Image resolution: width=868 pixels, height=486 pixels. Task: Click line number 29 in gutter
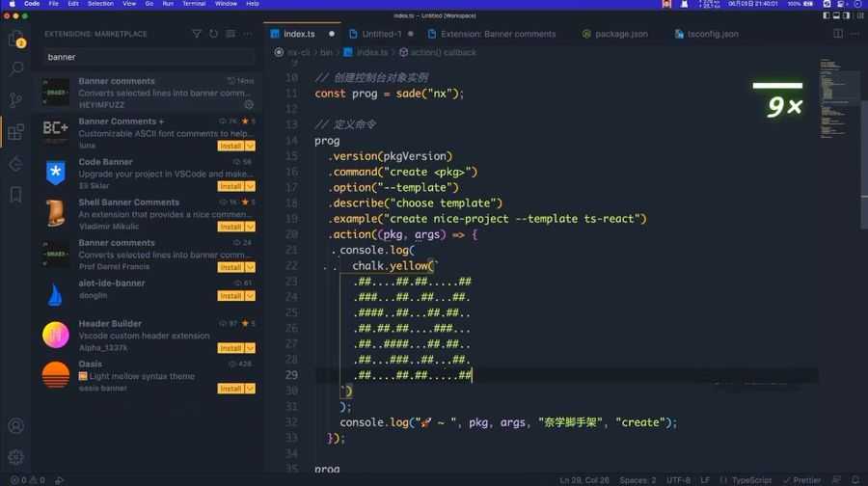coord(291,375)
